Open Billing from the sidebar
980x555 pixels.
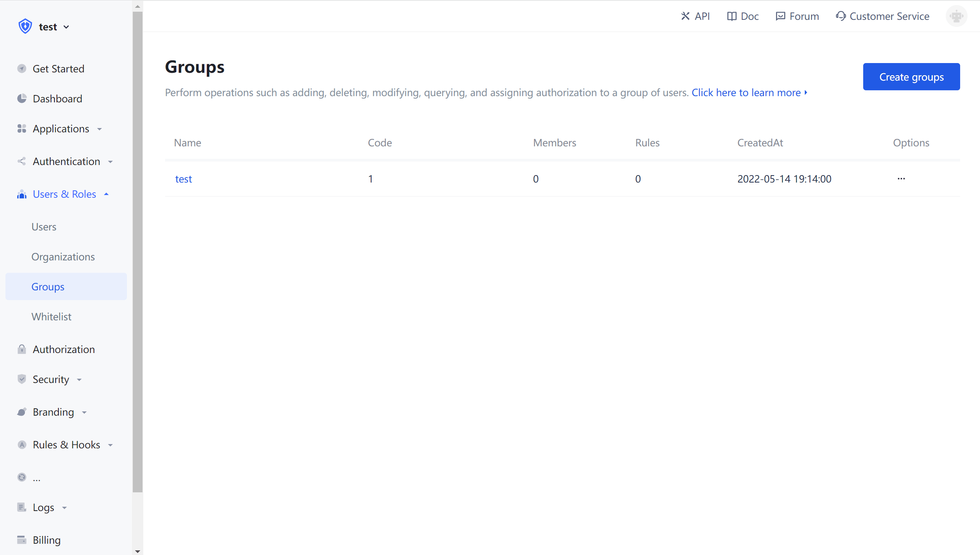point(46,540)
